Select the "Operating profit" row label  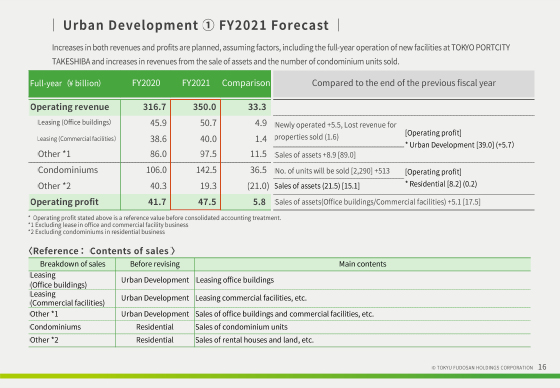(x=64, y=202)
